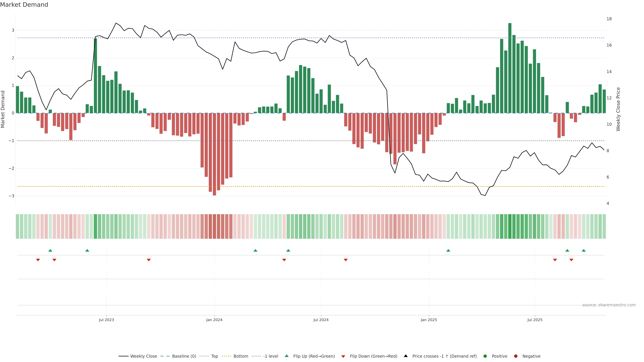Toggle the Top dotted line legend entry
Screen dimensions: 644x362
pyautogui.click(x=214, y=356)
